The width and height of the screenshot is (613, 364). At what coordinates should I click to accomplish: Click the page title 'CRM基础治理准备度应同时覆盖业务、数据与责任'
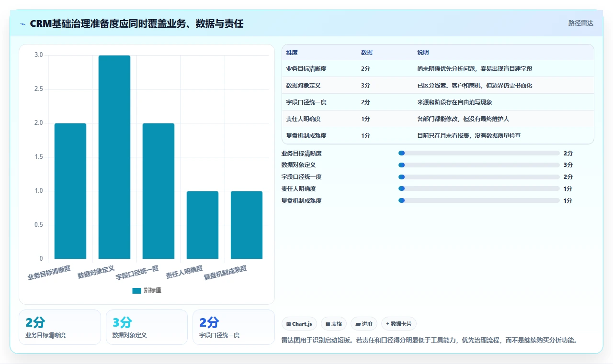pyautogui.click(x=136, y=23)
